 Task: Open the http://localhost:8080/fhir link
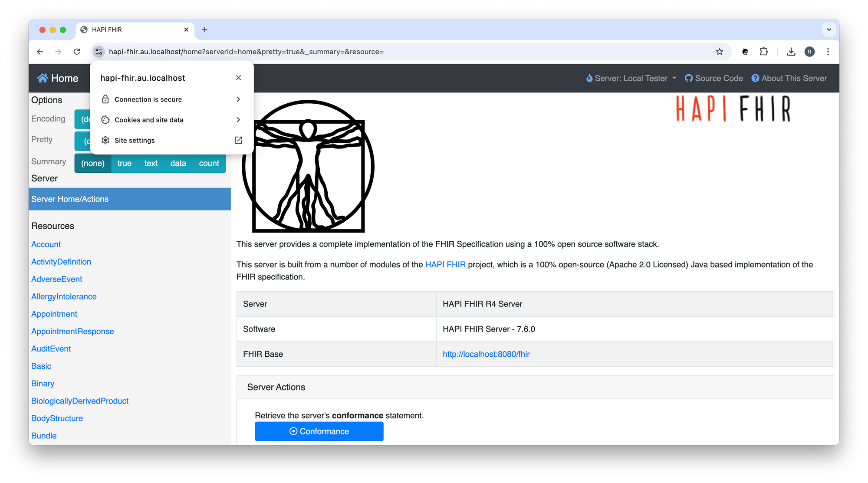point(486,354)
